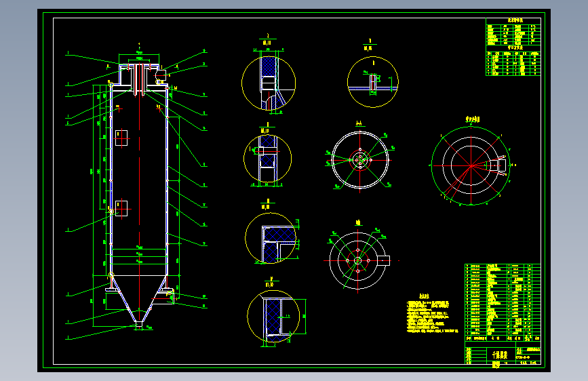Click the large title text in the title block
Screen dimensions: 588x381
[x=500, y=355]
